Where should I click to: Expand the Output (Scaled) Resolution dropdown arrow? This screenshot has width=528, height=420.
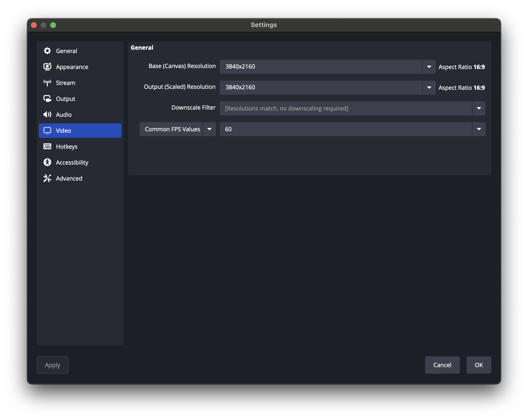pyautogui.click(x=429, y=88)
